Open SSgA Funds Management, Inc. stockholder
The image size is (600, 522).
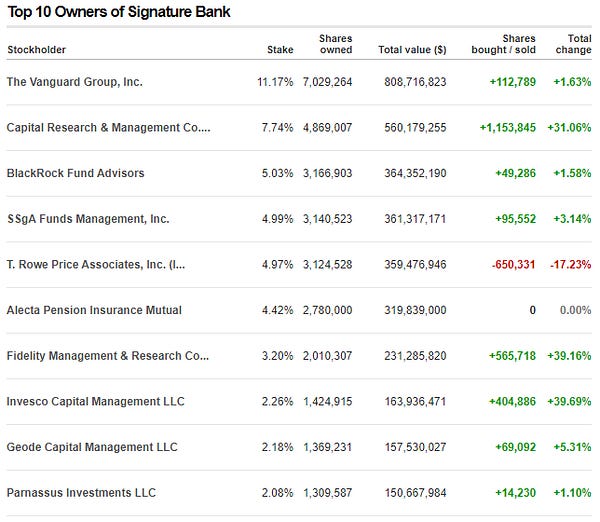coord(88,219)
